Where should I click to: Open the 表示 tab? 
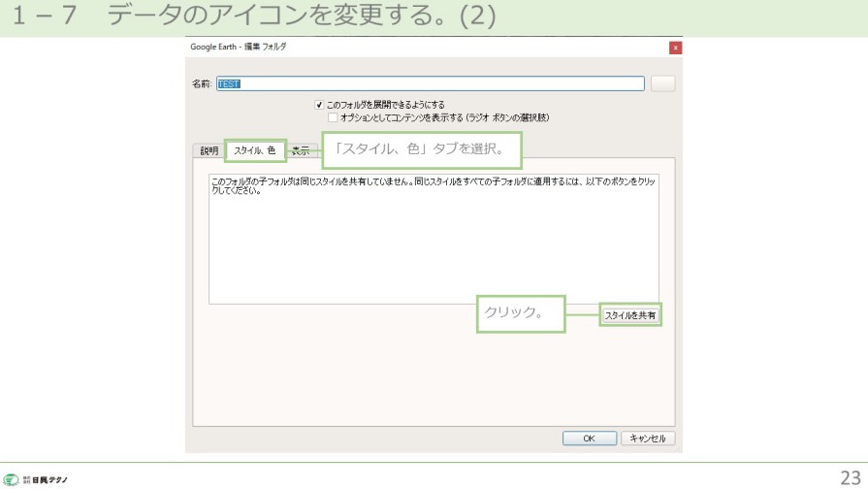click(x=303, y=150)
